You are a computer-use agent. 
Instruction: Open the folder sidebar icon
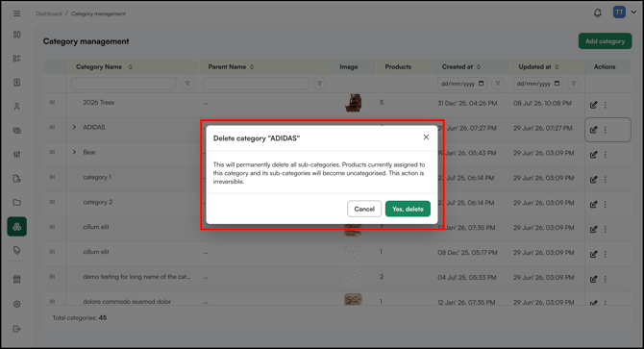[x=17, y=203]
